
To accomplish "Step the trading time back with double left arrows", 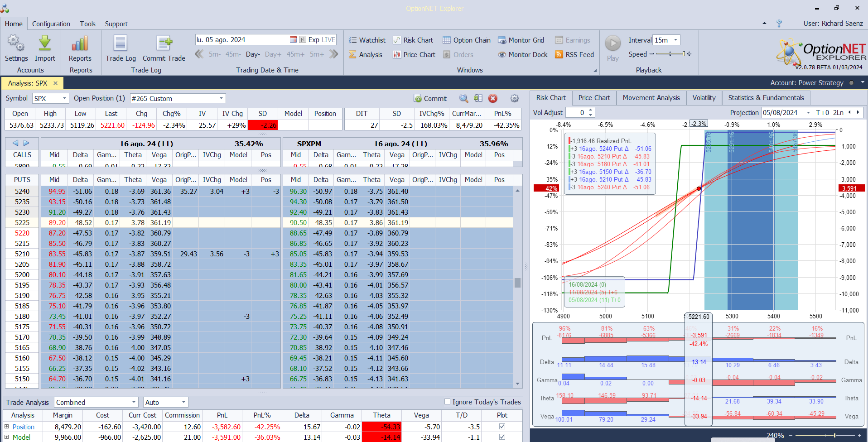I will [x=199, y=54].
